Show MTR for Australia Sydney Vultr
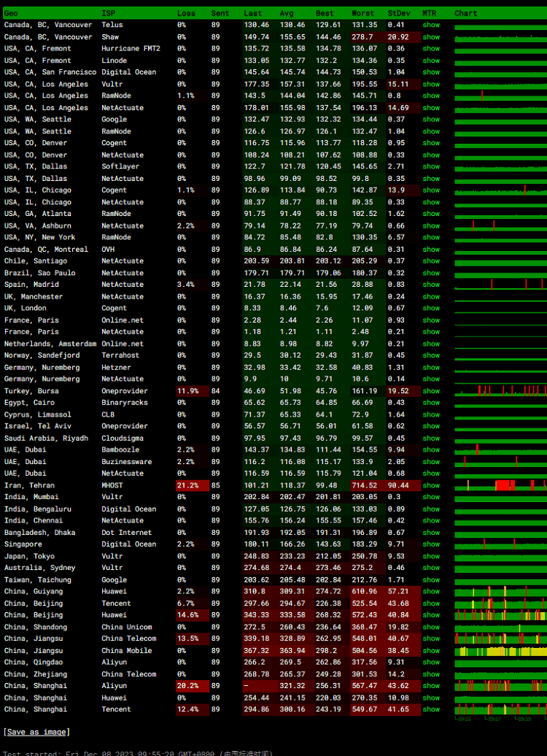547x756 pixels. (431, 568)
